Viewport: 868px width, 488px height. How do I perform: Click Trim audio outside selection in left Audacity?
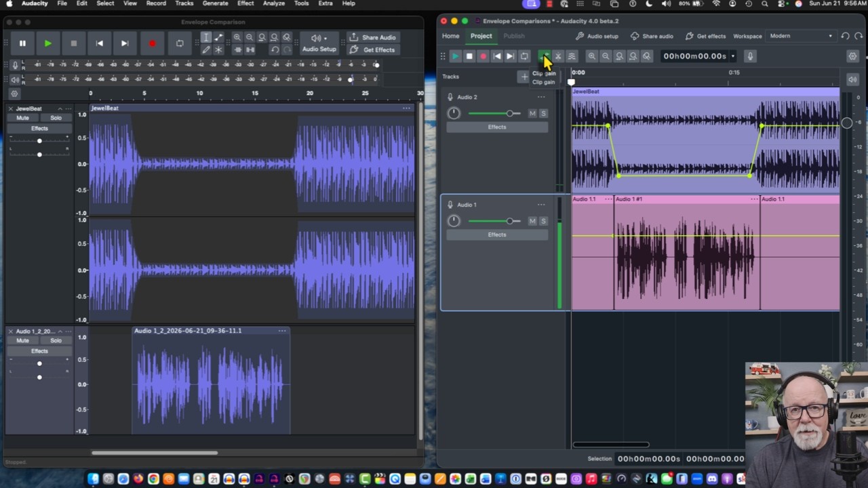pos(237,50)
